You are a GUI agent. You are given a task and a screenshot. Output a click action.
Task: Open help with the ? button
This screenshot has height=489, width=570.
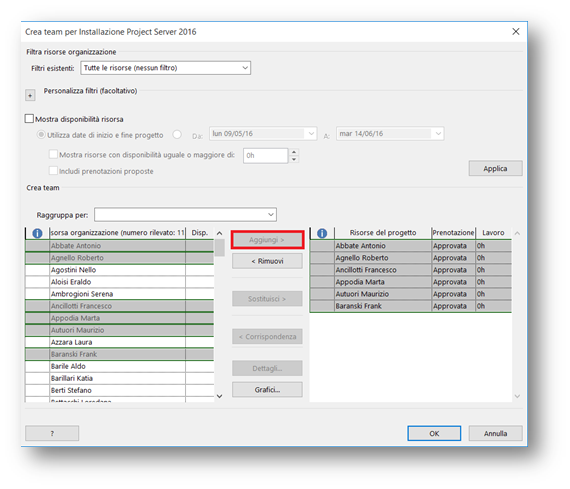click(x=52, y=433)
